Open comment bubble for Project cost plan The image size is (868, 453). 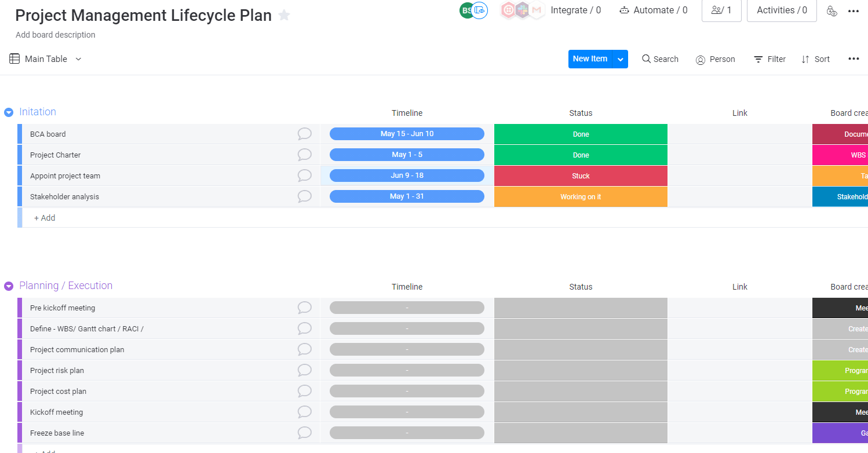pos(305,391)
